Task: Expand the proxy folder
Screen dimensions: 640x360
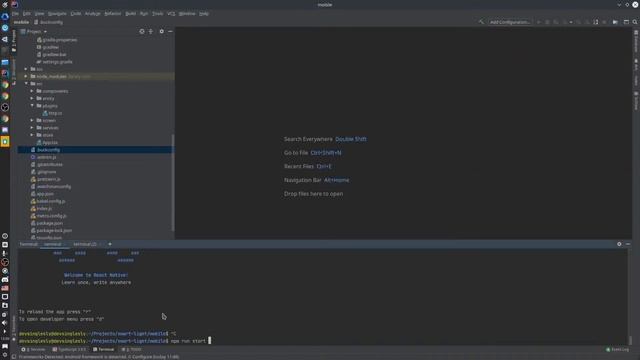Action: coord(32,98)
